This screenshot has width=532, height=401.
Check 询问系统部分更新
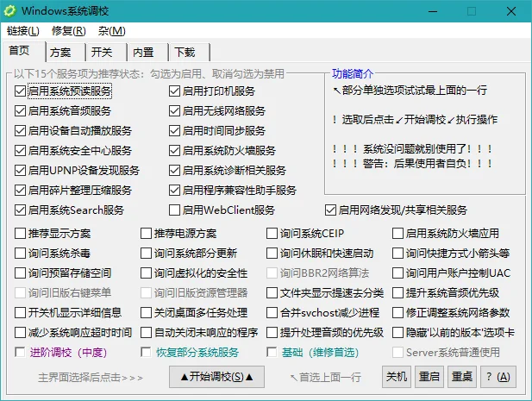[x=147, y=254]
